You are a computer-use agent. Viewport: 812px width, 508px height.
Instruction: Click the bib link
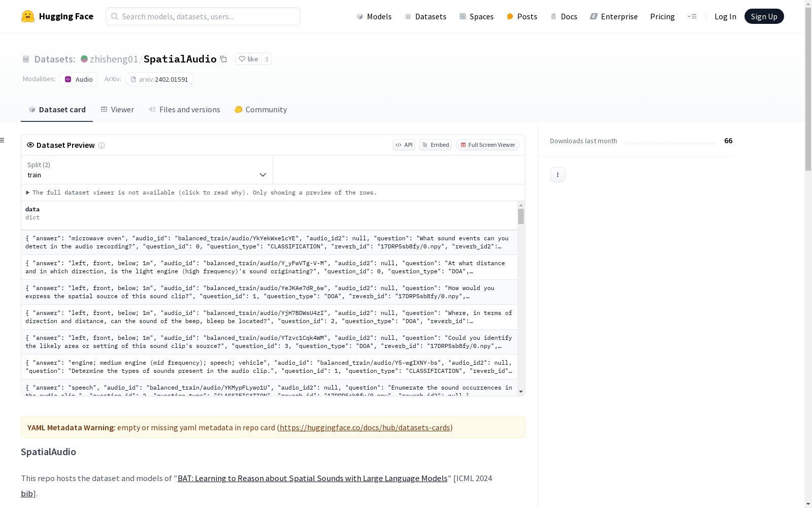[x=26, y=494]
